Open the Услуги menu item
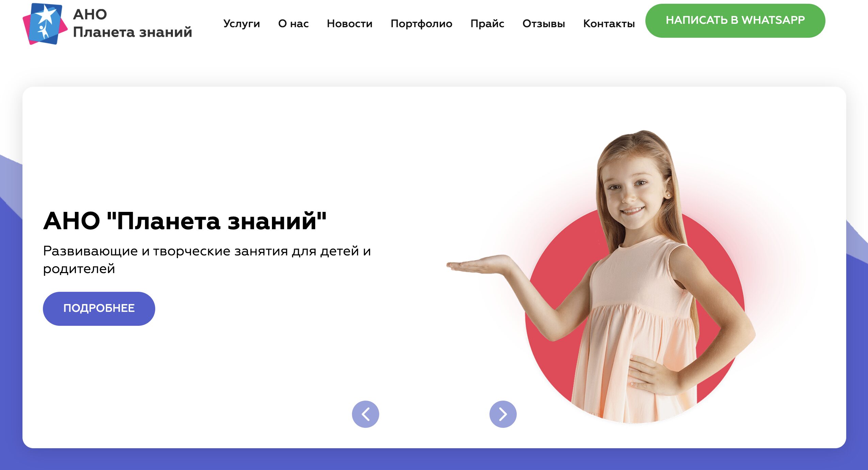This screenshot has width=868, height=470. (x=241, y=23)
